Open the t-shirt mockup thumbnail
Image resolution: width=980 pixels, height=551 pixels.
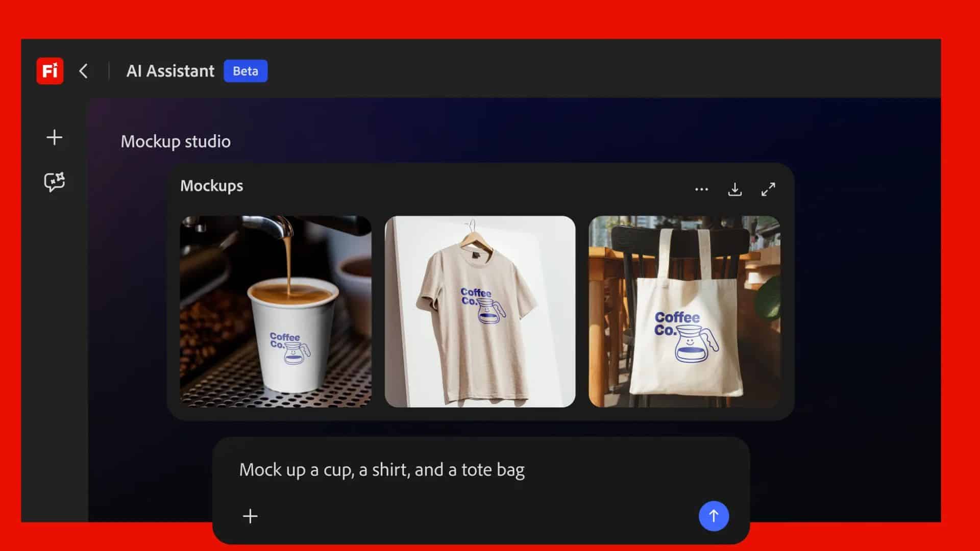[480, 312]
